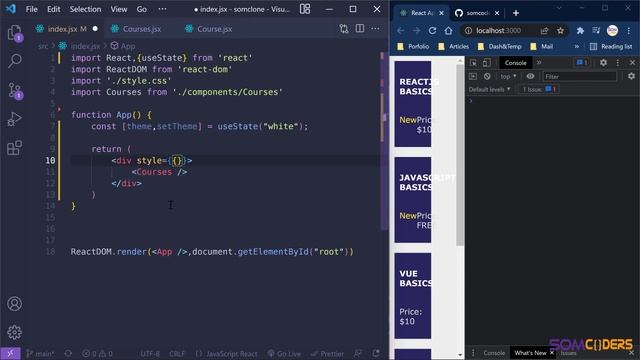Screen dimensions: 640x360
Task: Open the media controls icon in browser toolbar
Action: [x=596, y=31]
